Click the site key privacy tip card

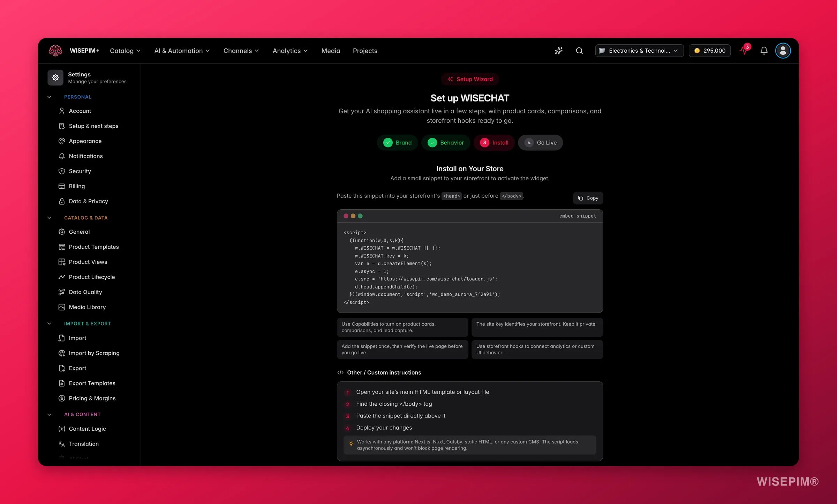click(x=537, y=327)
